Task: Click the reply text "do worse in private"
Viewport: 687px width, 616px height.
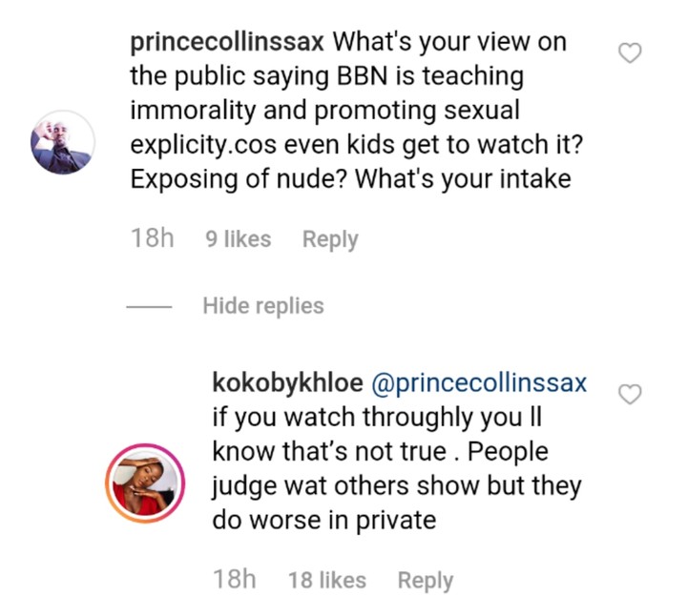Action: tap(324, 520)
